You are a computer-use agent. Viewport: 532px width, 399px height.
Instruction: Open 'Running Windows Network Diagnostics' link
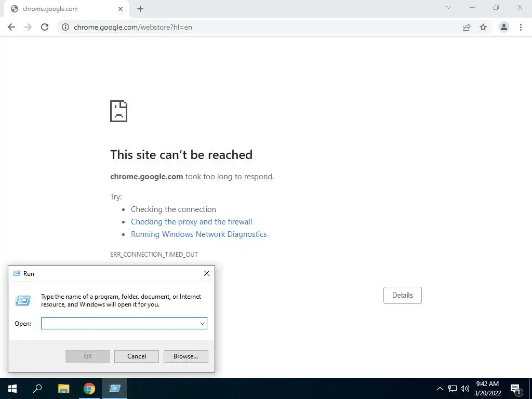point(199,234)
